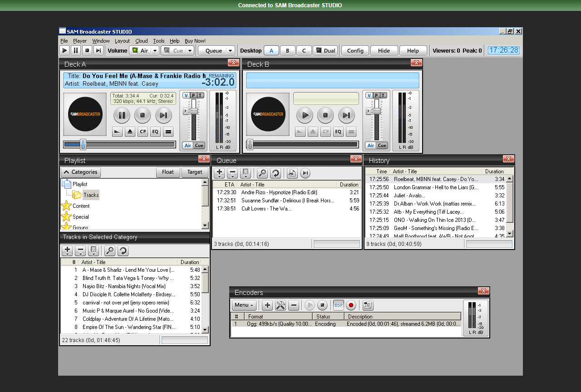Open encoder configuration with the tools icon
Image resolution: width=581 pixels, height=392 pixels.
pyautogui.click(x=281, y=305)
